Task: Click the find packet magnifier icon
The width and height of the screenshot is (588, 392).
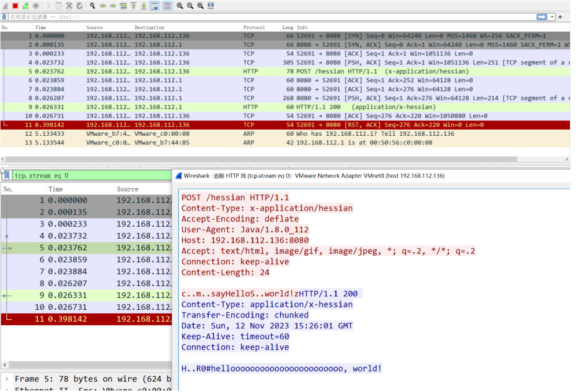Action: click(92, 6)
